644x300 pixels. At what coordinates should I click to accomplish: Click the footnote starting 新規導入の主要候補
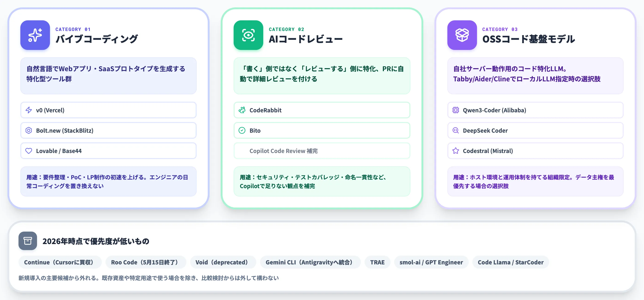tap(149, 278)
